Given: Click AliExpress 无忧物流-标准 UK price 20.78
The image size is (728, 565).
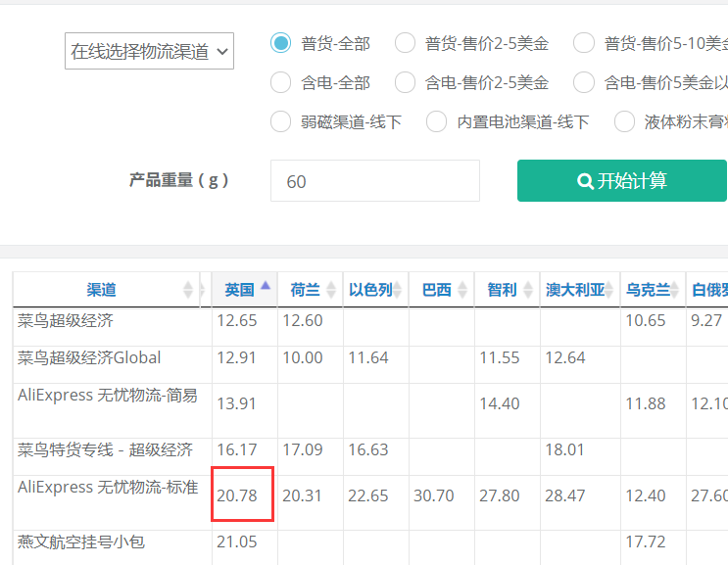Looking at the screenshot, I should click(237, 495).
